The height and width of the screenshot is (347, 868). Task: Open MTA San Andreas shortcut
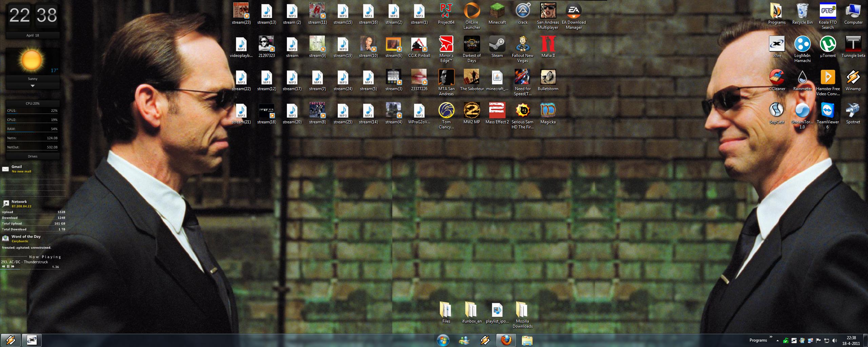click(446, 83)
